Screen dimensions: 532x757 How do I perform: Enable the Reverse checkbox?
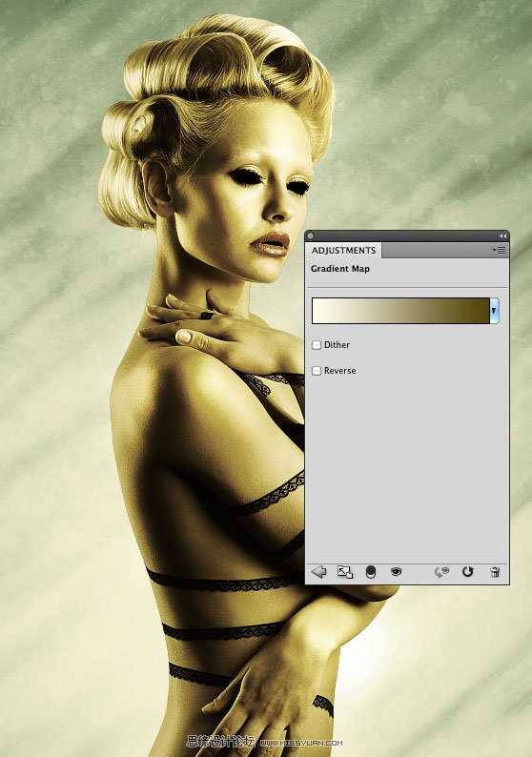tap(317, 370)
